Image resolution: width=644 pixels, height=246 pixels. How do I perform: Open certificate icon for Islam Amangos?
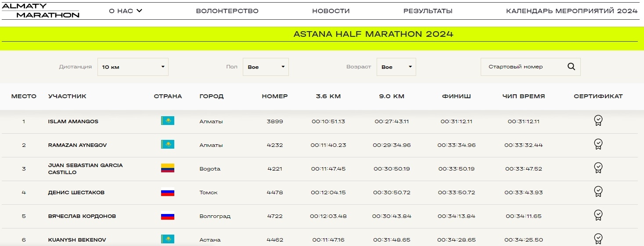click(598, 121)
